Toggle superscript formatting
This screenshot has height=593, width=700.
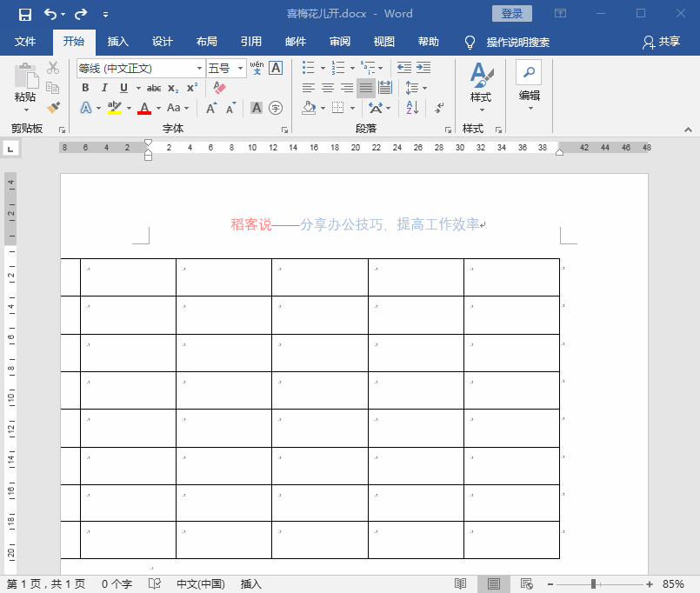point(192,88)
